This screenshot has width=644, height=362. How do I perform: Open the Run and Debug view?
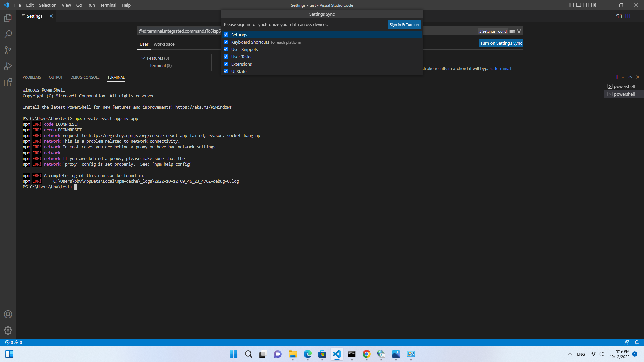(x=8, y=66)
